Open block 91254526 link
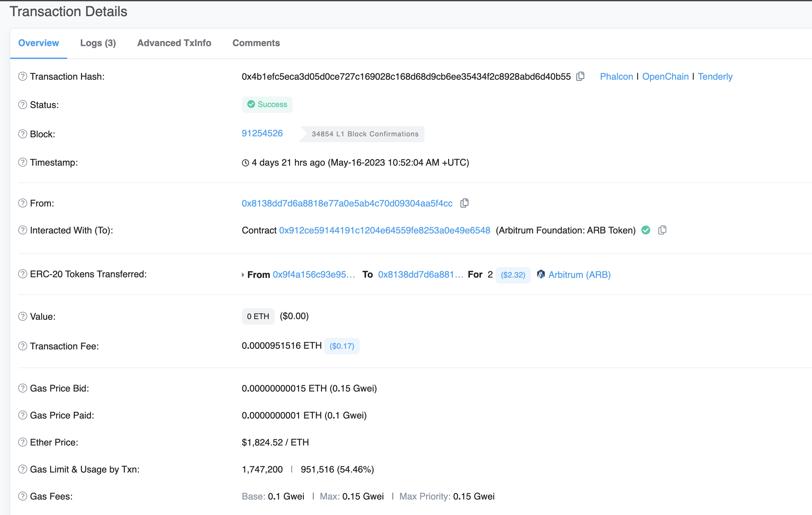812x515 pixels. point(262,133)
